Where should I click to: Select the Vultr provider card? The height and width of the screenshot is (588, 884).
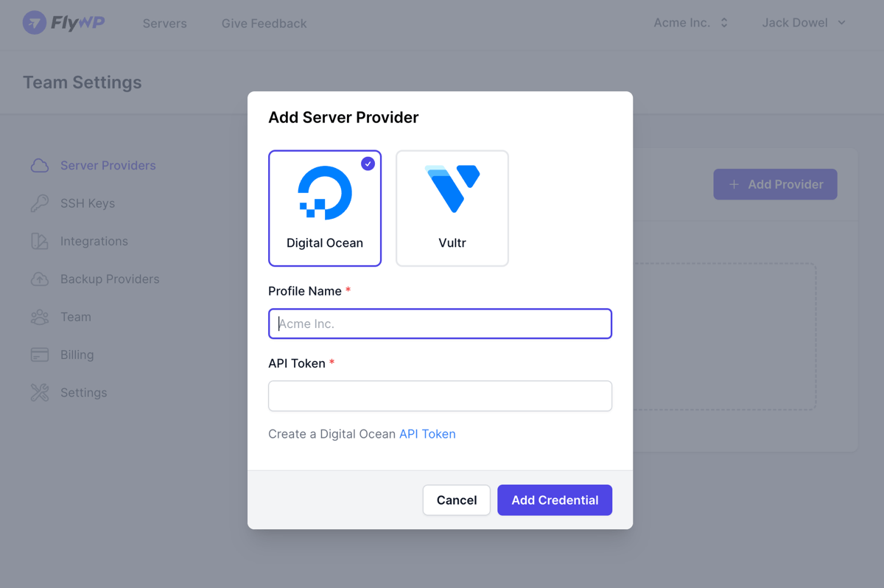click(x=452, y=208)
